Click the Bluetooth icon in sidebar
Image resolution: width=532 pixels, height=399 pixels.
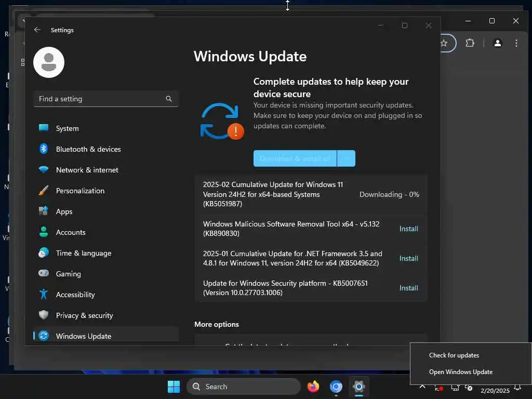tap(44, 149)
